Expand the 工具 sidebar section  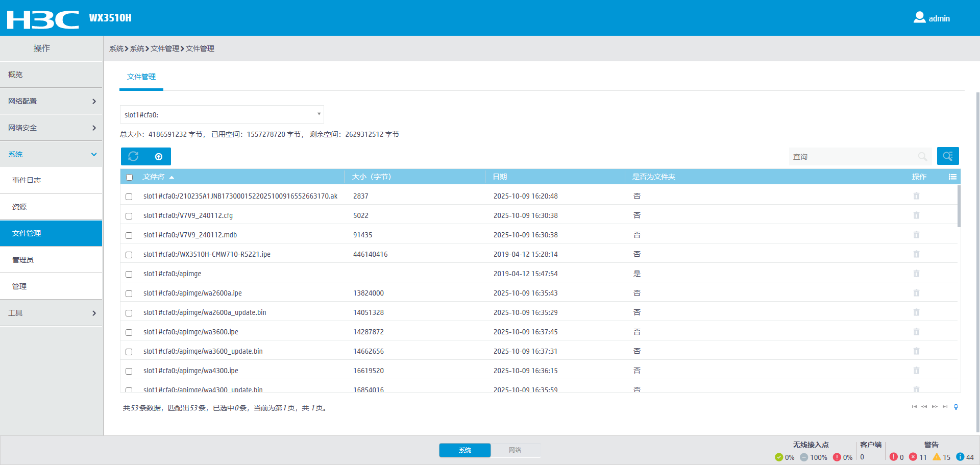point(51,313)
